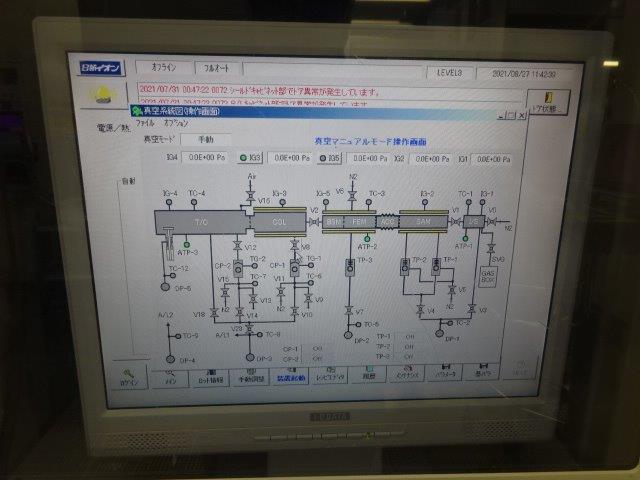This screenshot has height=480, width=640.
Task: Click the V8 valve under COL
Action: [x=294, y=245]
